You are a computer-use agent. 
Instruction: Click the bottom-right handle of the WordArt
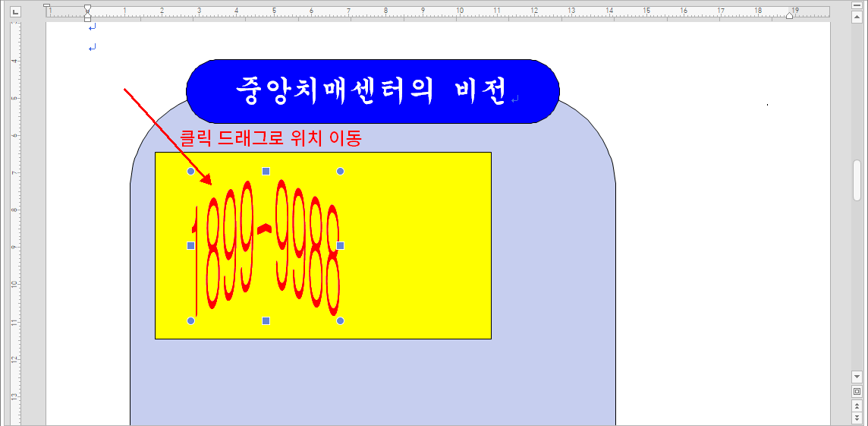[x=341, y=320]
